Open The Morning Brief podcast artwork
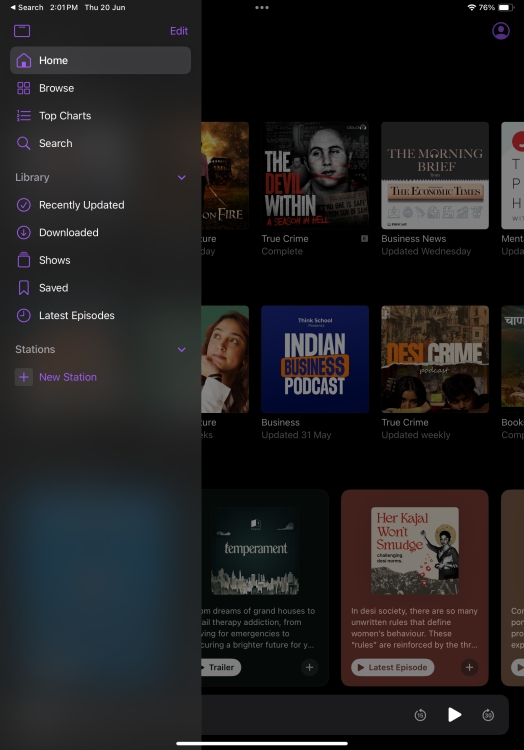Screen dimensions: 524x750 (x=435, y=176)
